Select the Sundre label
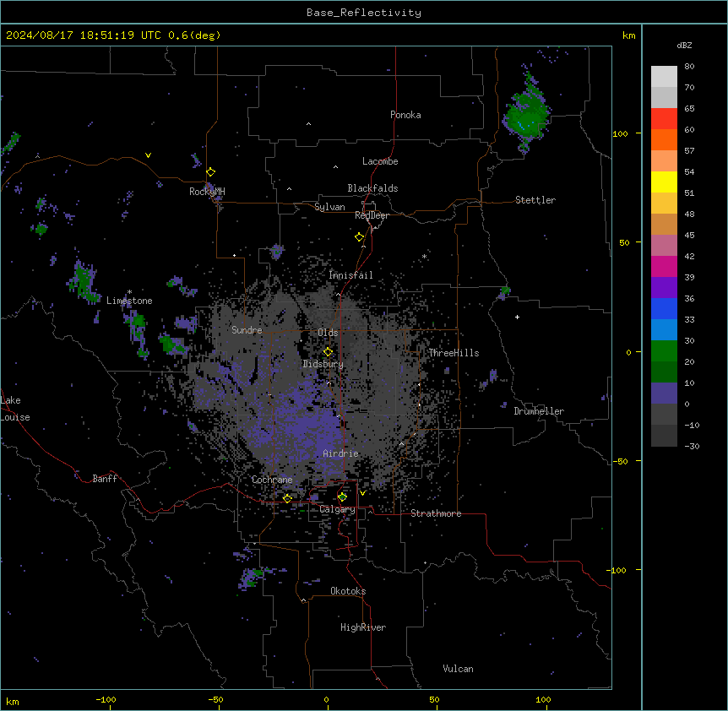728x711 pixels. pyautogui.click(x=247, y=330)
